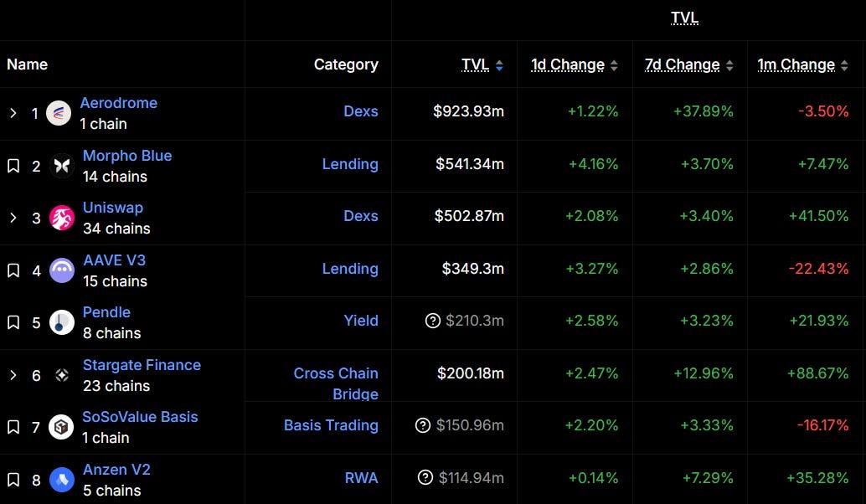Click the Anzen V2 blue logo
The width and height of the screenshot is (866, 504).
(x=62, y=480)
